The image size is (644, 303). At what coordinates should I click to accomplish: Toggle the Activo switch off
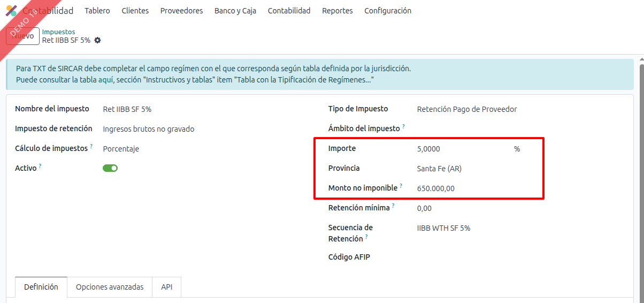click(110, 168)
